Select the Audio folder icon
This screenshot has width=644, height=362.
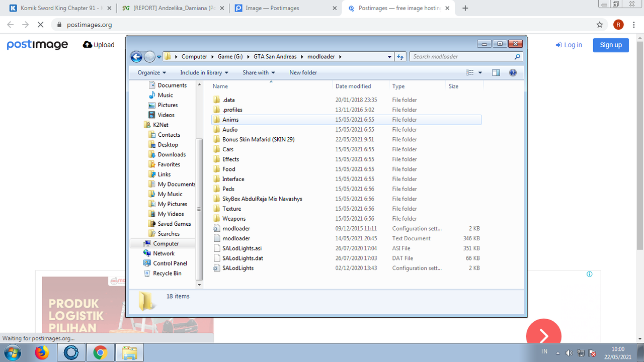[x=217, y=129]
